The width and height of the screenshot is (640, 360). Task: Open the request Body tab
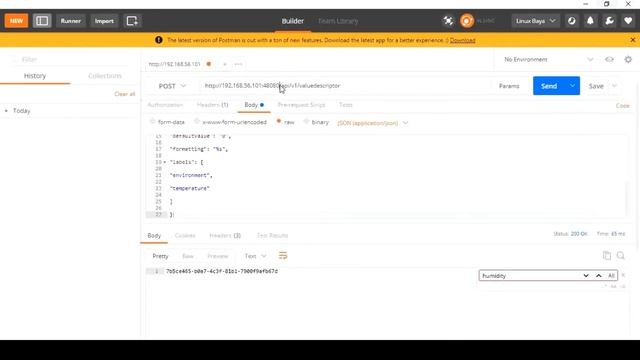click(x=254, y=105)
